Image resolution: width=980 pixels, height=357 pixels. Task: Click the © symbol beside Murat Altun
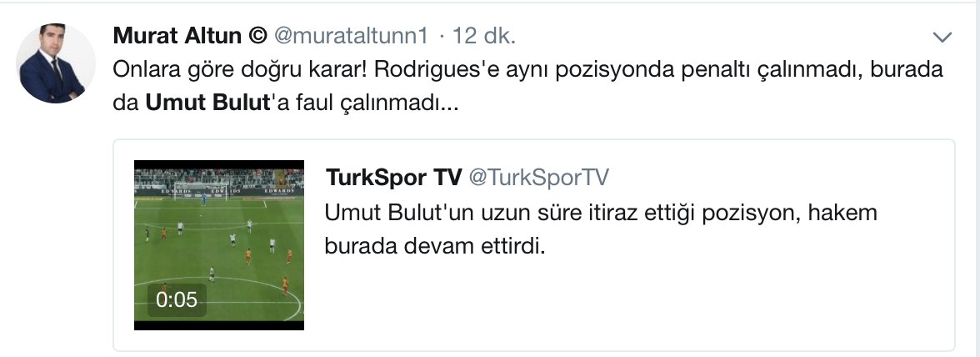click(257, 36)
